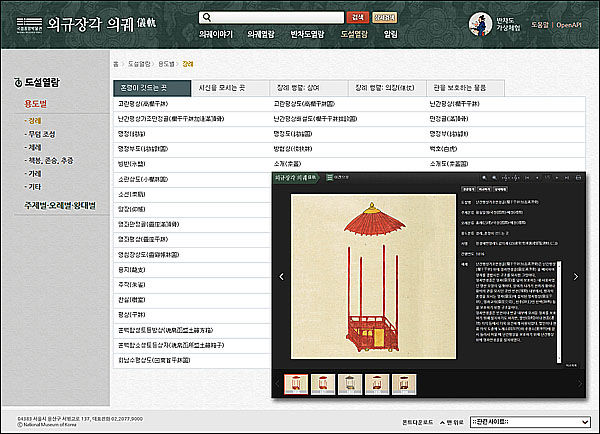Screen dimensions: 600x434
Task: Select the second thumbnail in the strip
Action: point(323,384)
